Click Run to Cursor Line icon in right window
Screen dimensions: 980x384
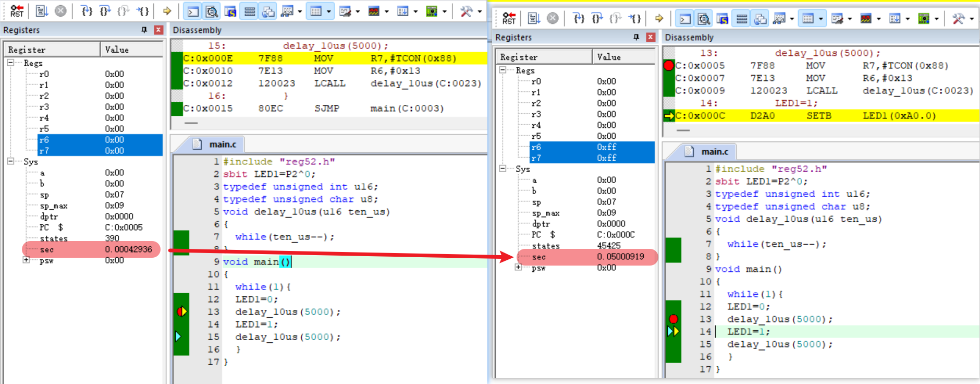[634, 19]
